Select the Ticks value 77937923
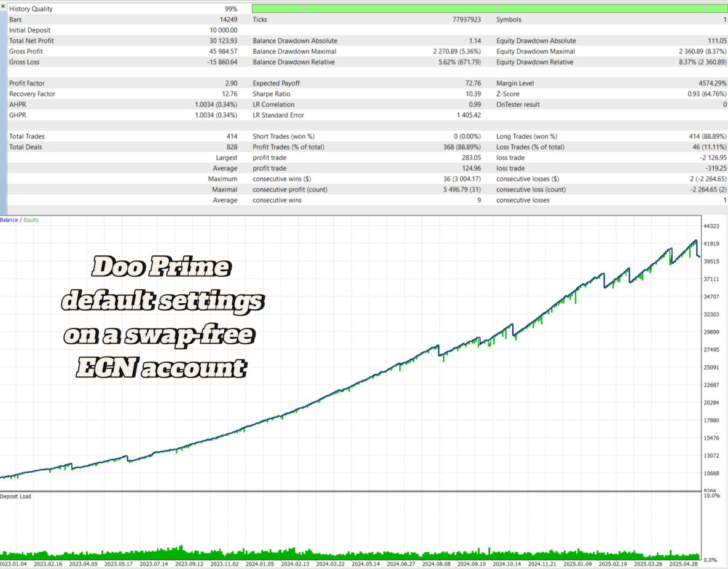 pos(467,20)
